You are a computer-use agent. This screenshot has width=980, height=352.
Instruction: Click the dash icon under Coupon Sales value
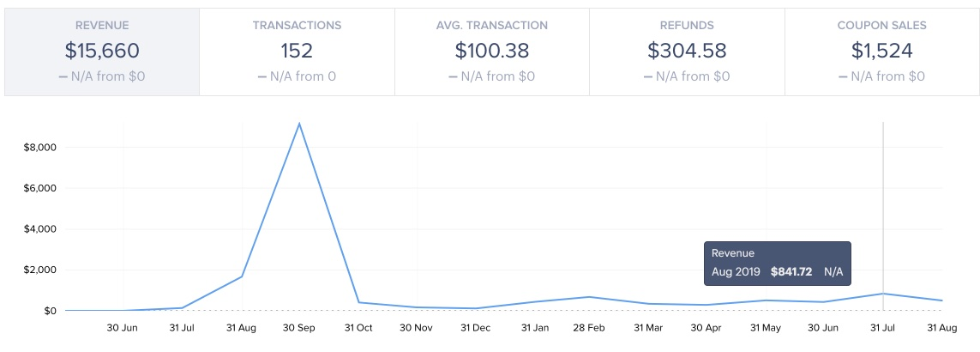(x=845, y=76)
